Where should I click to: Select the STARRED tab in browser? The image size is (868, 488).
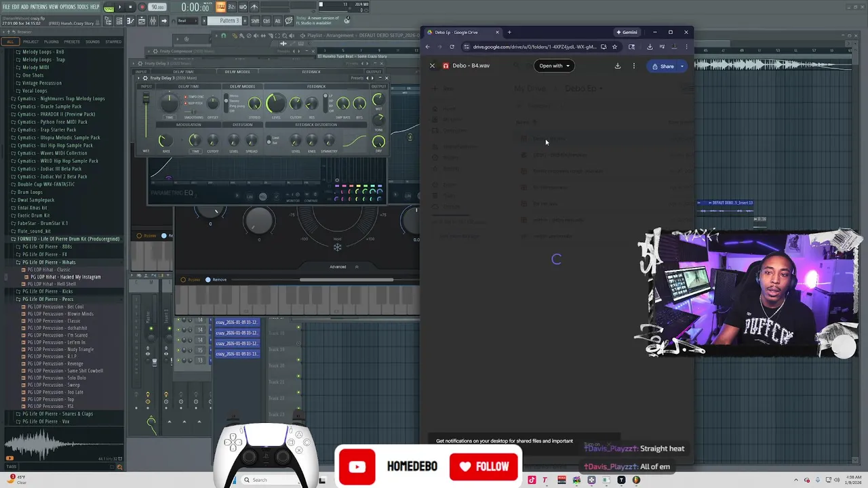(113, 41)
